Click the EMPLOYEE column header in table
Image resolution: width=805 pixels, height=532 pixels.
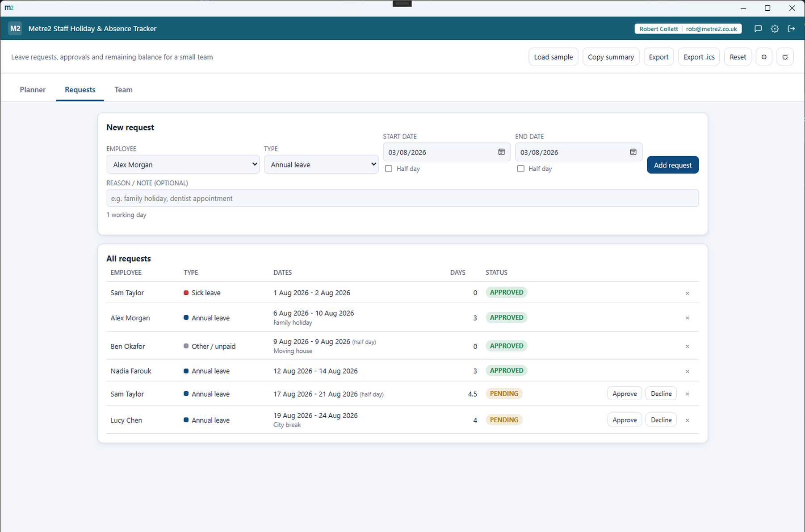126,272
